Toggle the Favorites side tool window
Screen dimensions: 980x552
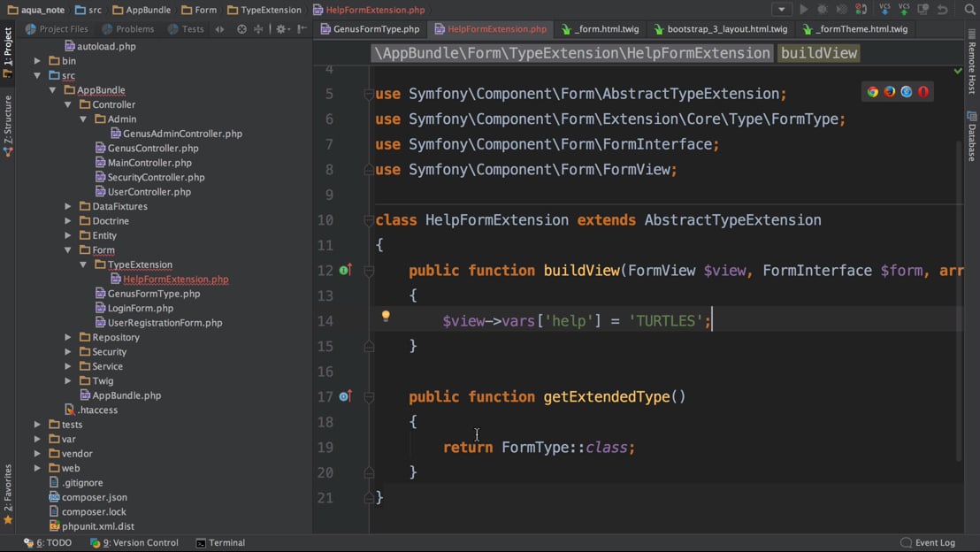click(x=7, y=494)
